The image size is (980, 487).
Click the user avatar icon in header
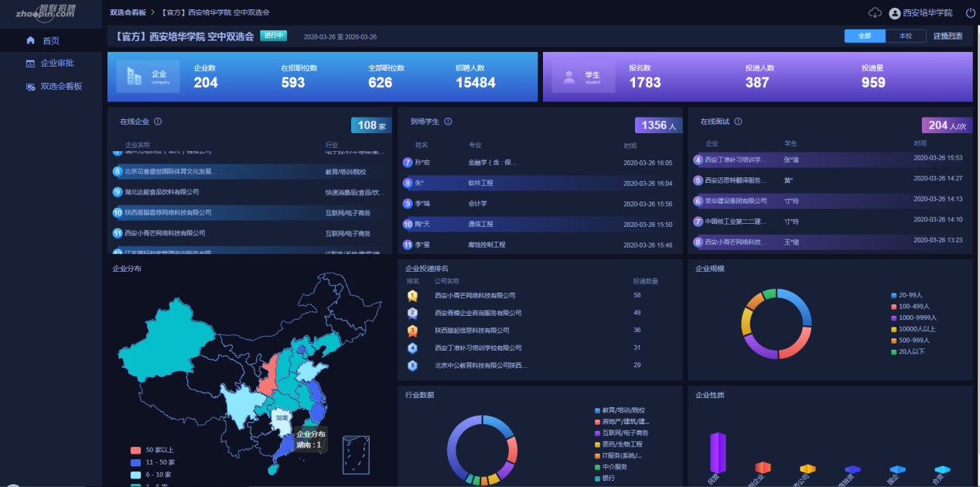click(895, 13)
